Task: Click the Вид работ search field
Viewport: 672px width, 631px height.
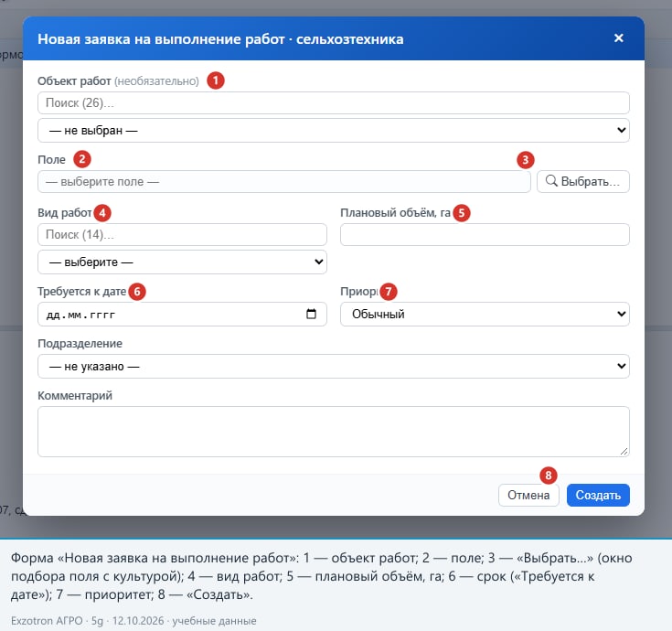Action: tap(182, 234)
